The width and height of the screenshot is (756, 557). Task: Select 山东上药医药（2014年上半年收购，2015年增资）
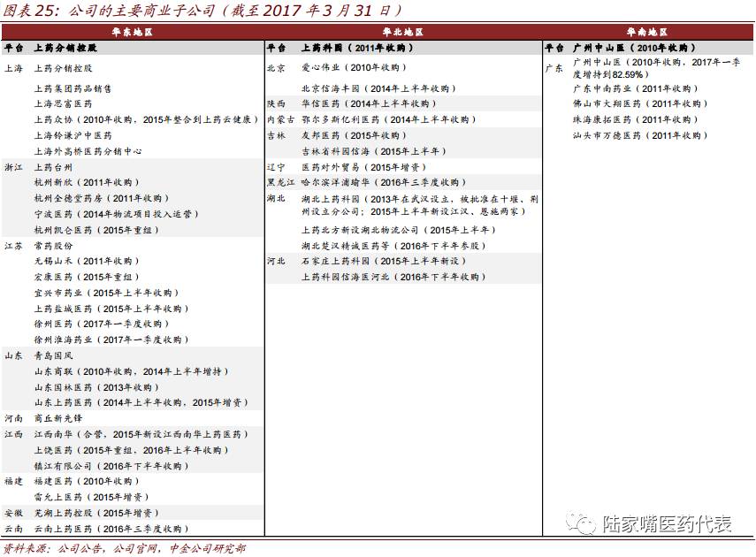[141, 402]
